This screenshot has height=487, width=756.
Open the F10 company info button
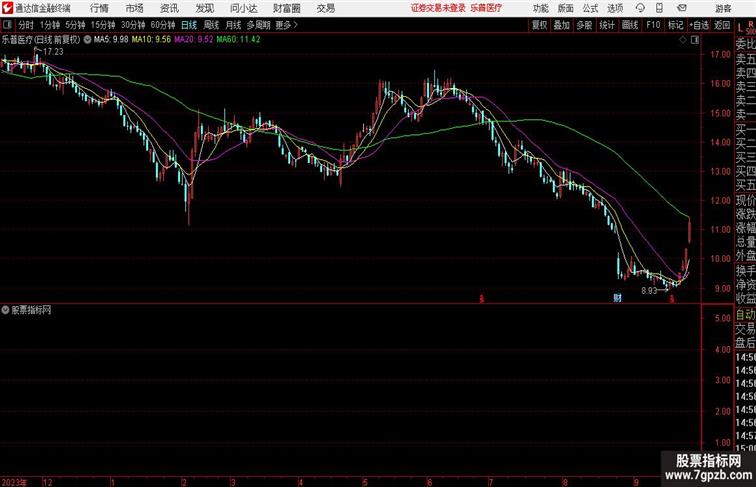click(x=653, y=25)
